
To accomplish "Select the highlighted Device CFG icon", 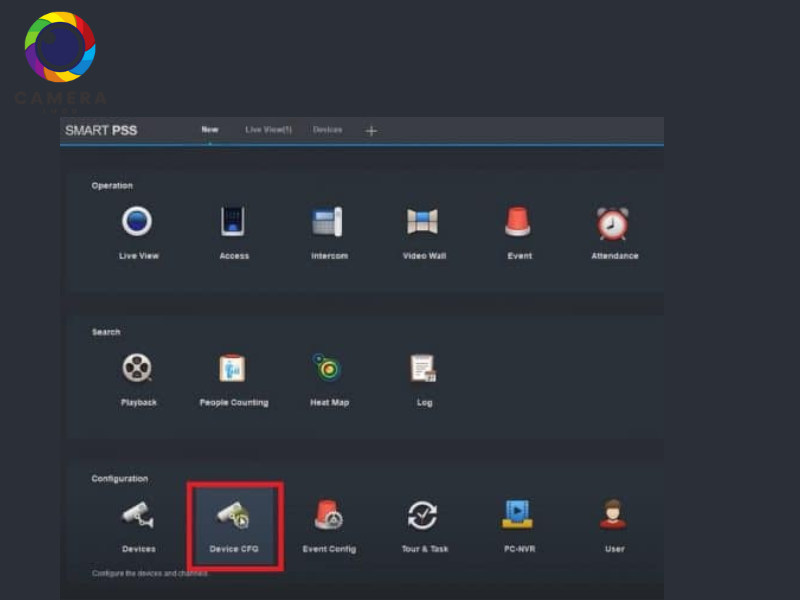I will 234,516.
